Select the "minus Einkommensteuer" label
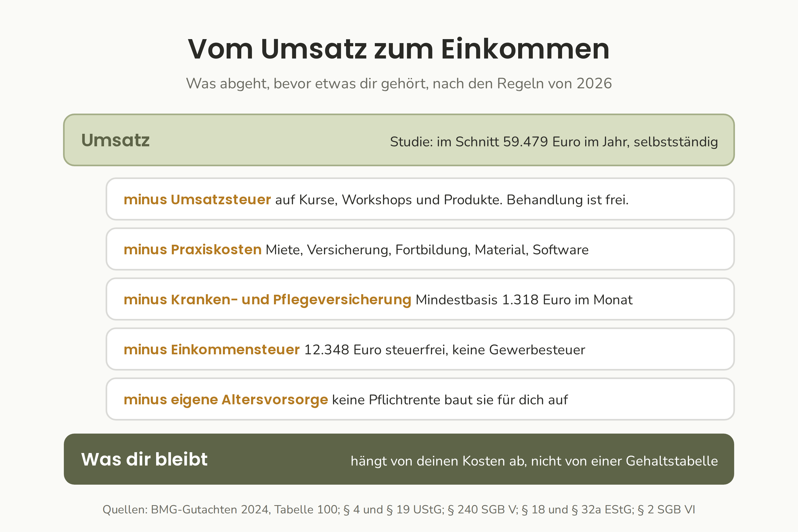 (x=212, y=350)
